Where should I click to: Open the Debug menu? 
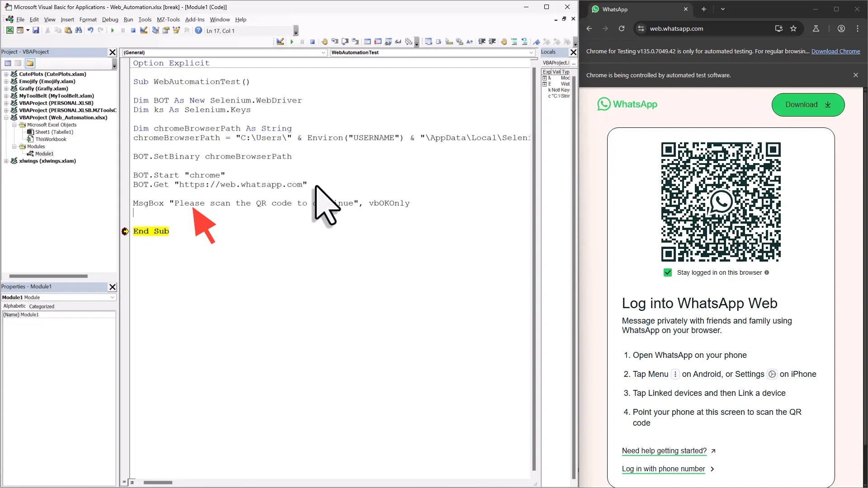coord(110,19)
